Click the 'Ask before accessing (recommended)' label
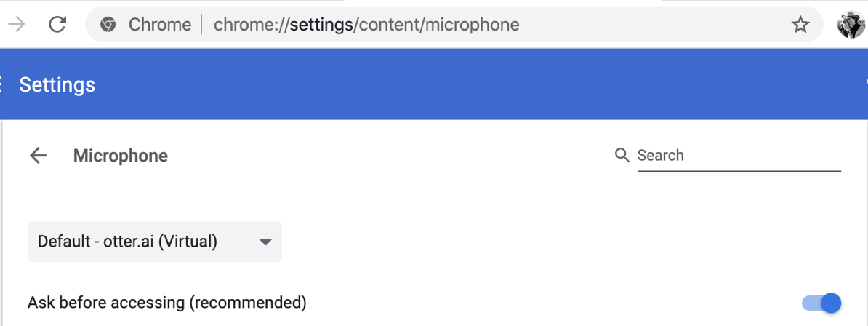This screenshot has height=326, width=868. [167, 303]
